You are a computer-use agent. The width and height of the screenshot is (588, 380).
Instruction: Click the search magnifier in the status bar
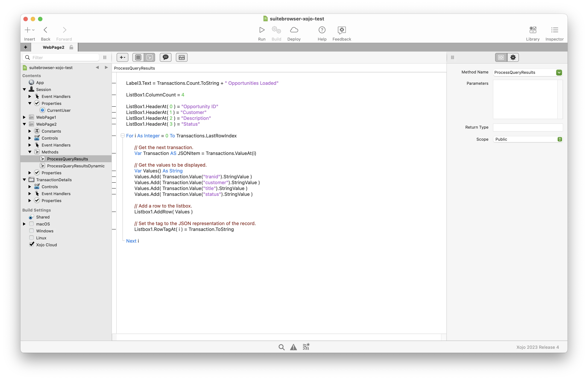tap(282, 347)
